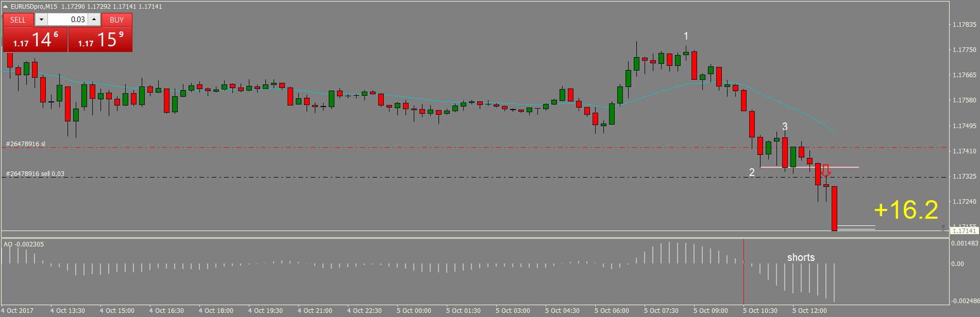Click the pink horizontal trendline near label 2

(809, 167)
